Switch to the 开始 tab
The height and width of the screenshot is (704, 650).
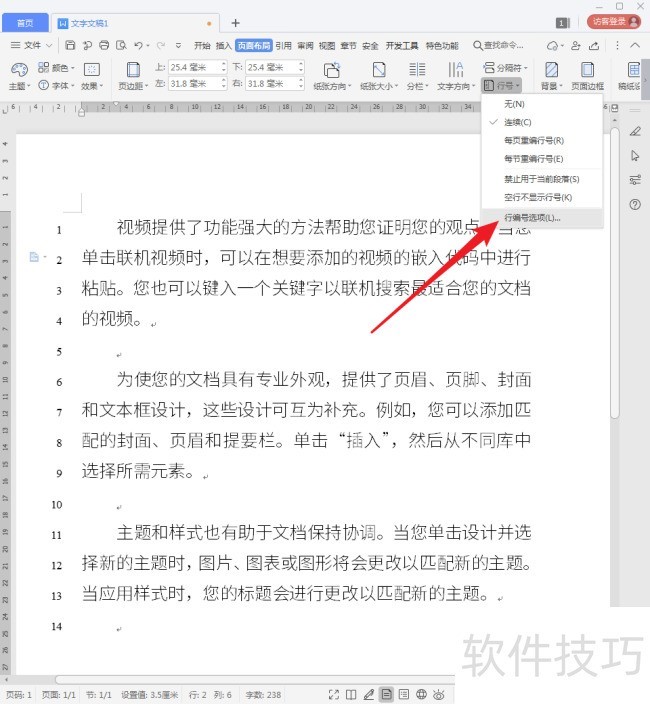pos(202,46)
